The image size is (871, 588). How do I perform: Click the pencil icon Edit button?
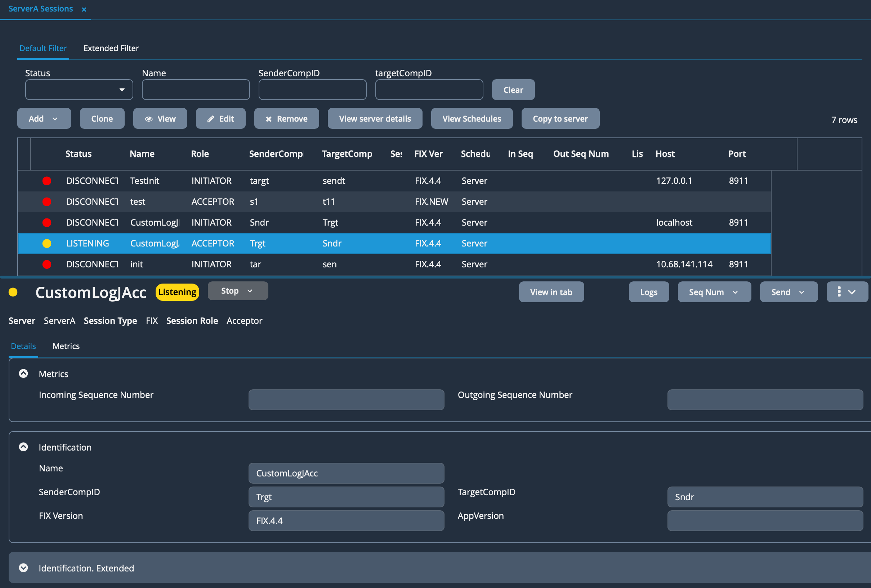(x=220, y=119)
